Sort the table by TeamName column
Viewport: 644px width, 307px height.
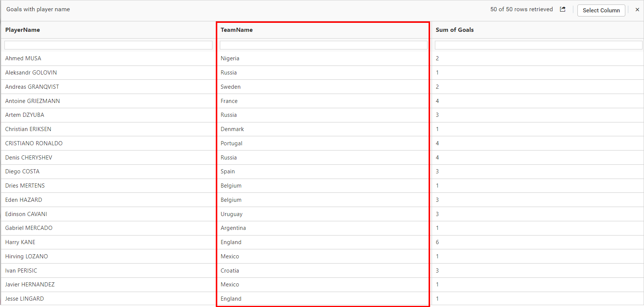(237, 30)
